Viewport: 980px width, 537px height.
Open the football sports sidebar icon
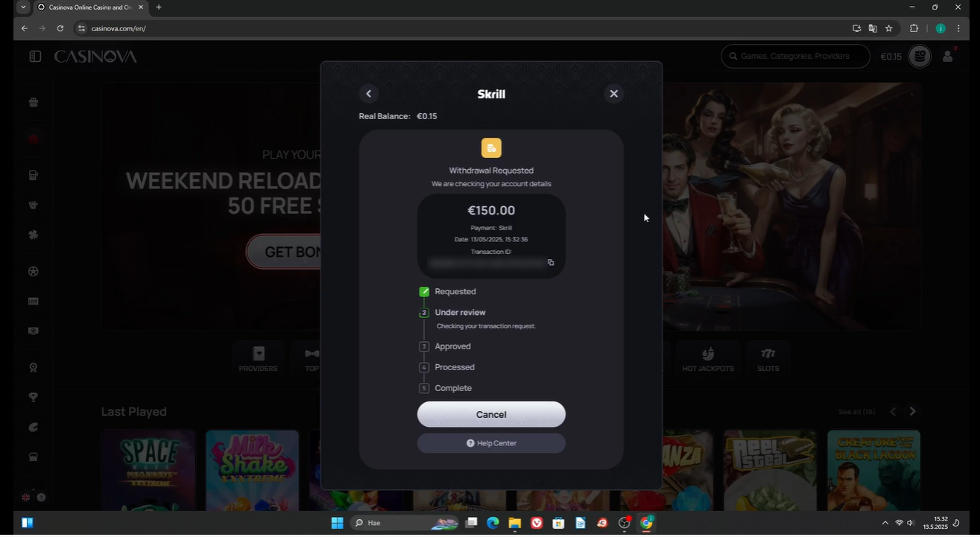pyautogui.click(x=34, y=272)
